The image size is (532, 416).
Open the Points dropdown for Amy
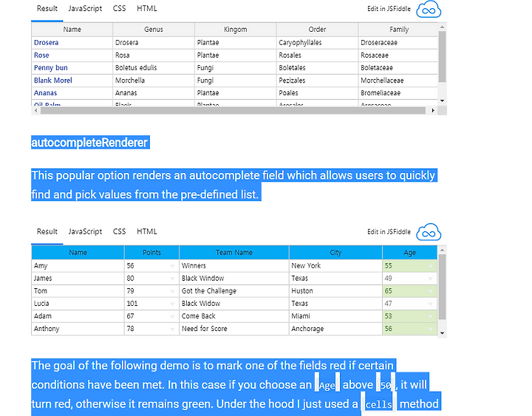pyautogui.click(x=172, y=266)
